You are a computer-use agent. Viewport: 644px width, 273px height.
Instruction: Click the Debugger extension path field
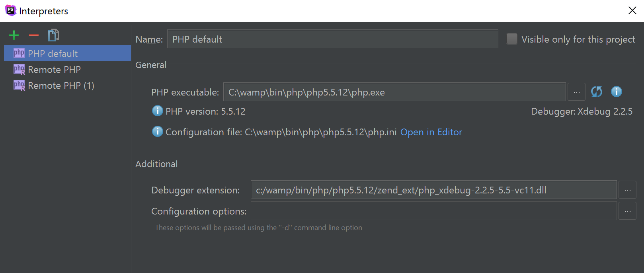[x=434, y=190]
